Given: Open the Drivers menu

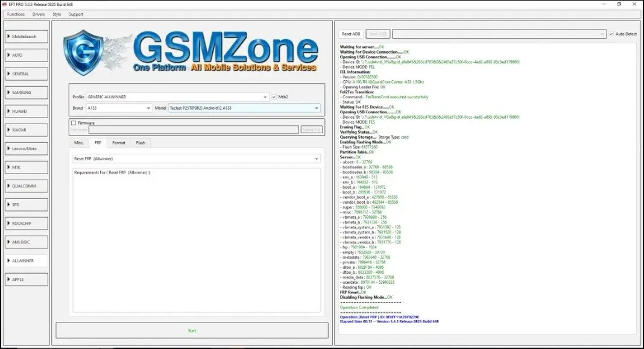Looking at the screenshot, I should point(39,14).
